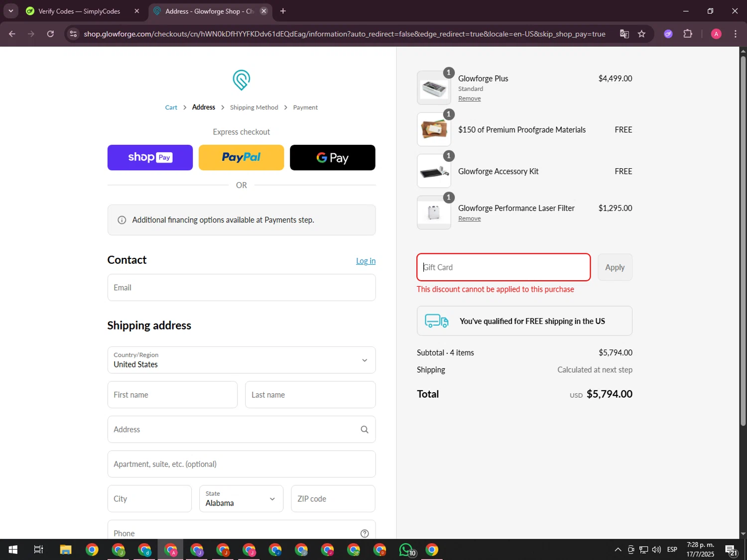Click the phone field help icon
Screen dimensions: 747x560
tap(365, 533)
